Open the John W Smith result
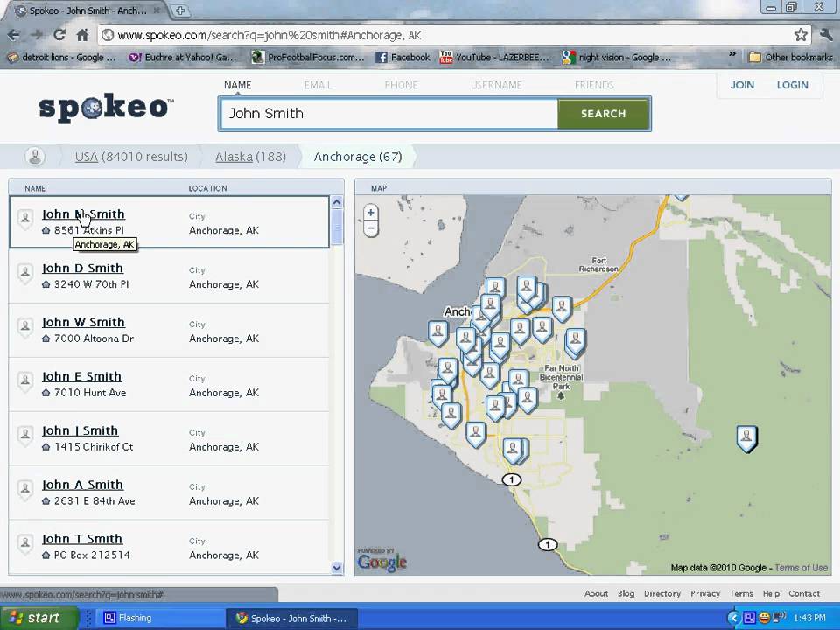The width and height of the screenshot is (840, 630). (84, 322)
